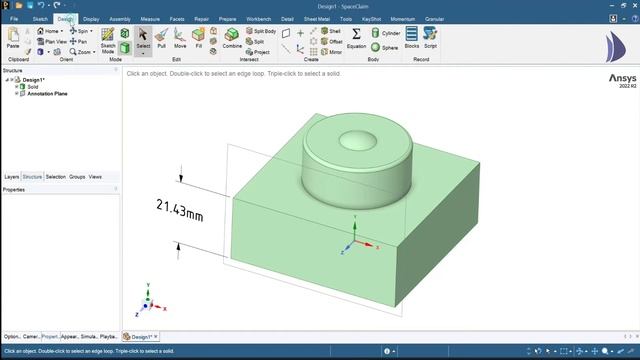640x360 pixels.
Task: Choose the Zoom tool
Action: click(x=80, y=52)
